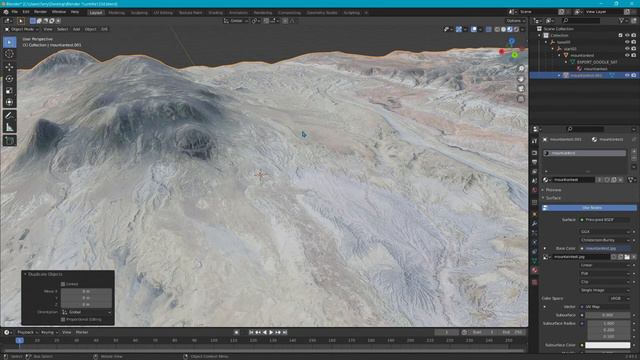This screenshot has height=360, width=640.
Task: Open the Render properties tab
Action: (534, 153)
